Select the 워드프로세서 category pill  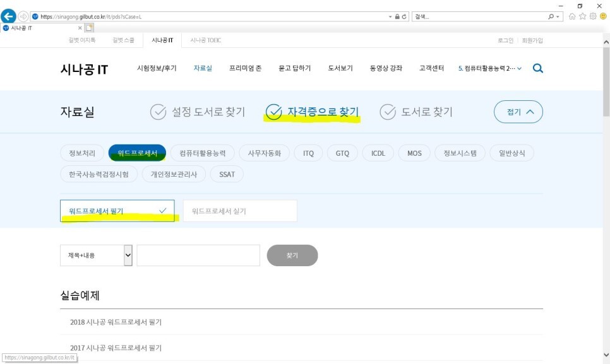point(137,153)
